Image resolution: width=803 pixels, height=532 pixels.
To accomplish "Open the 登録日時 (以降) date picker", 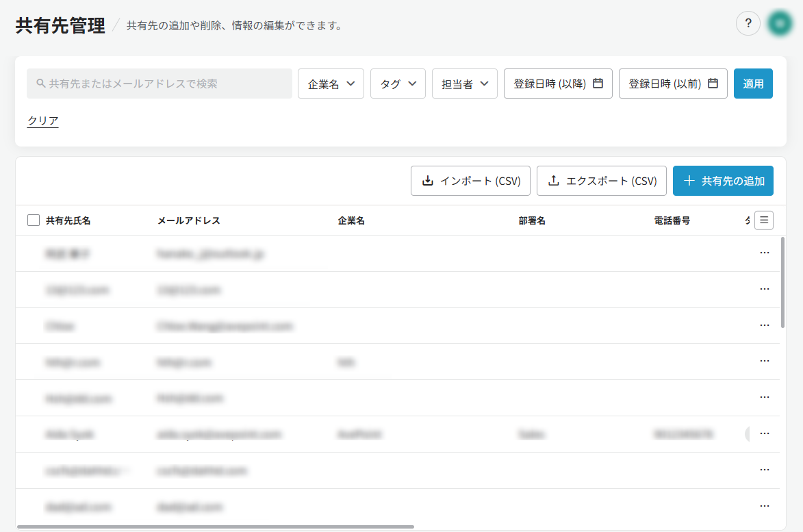I will coord(558,84).
